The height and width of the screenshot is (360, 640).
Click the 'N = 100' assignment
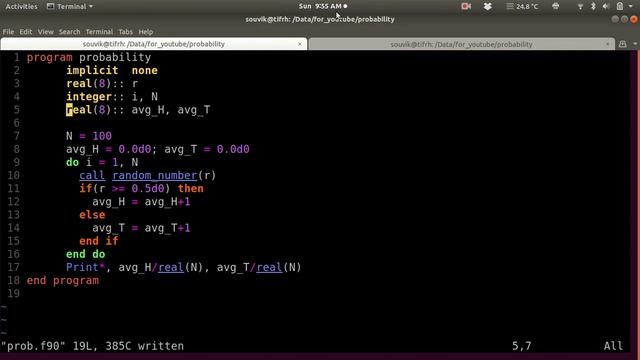pos(89,136)
